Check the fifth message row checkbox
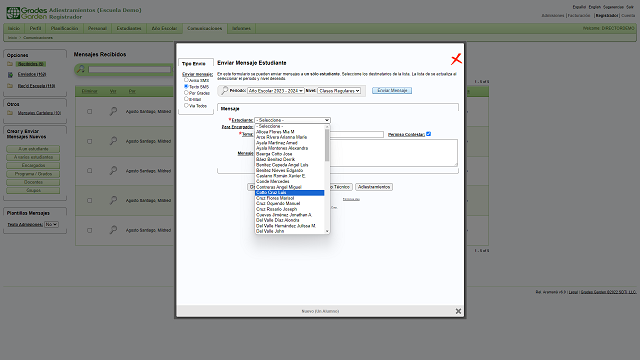 coord(89,230)
